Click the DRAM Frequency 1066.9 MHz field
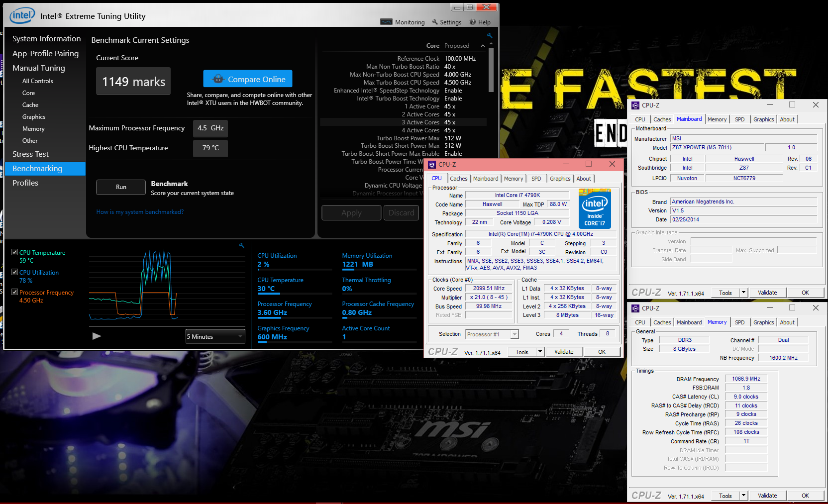This screenshot has height=504, width=828. coord(746,379)
